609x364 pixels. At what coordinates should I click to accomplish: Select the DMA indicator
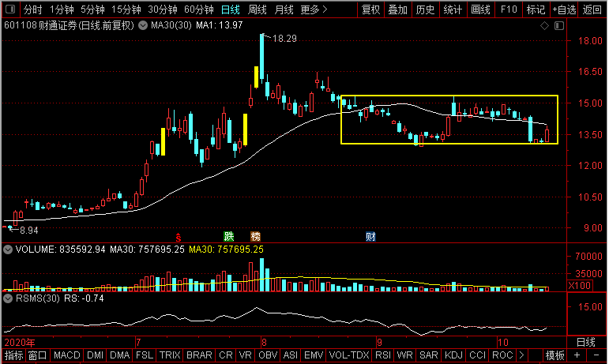click(119, 355)
